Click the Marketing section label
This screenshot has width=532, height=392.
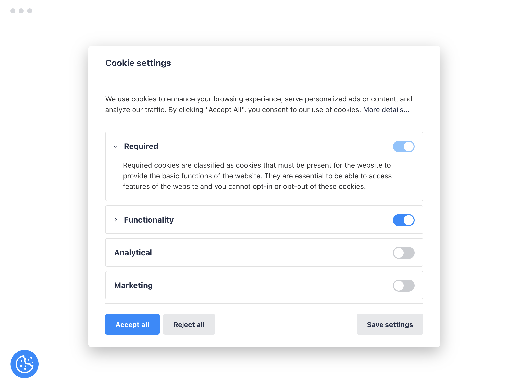[x=133, y=285]
